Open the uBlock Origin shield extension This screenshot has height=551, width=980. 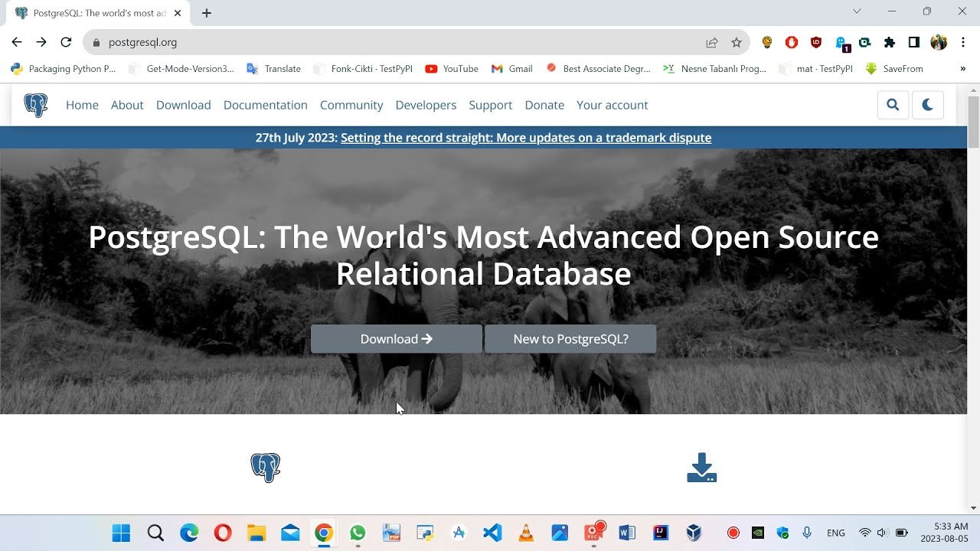[816, 43]
